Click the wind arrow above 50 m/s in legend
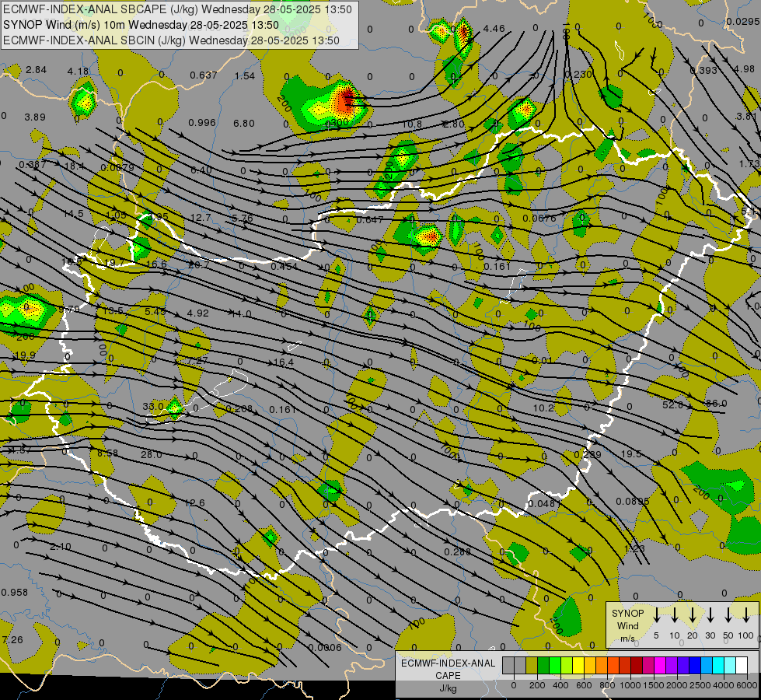761x700 pixels. pyautogui.click(x=728, y=616)
